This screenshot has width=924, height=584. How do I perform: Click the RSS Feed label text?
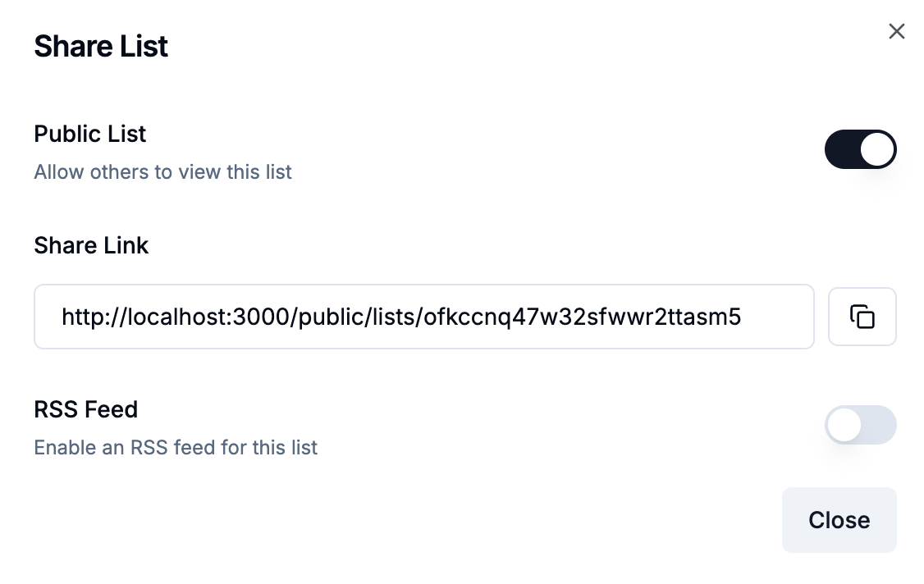[x=85, y=409]
